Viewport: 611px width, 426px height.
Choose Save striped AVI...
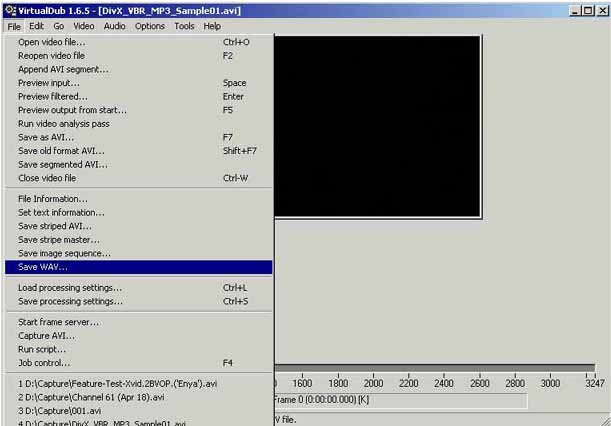click(139, 226)
